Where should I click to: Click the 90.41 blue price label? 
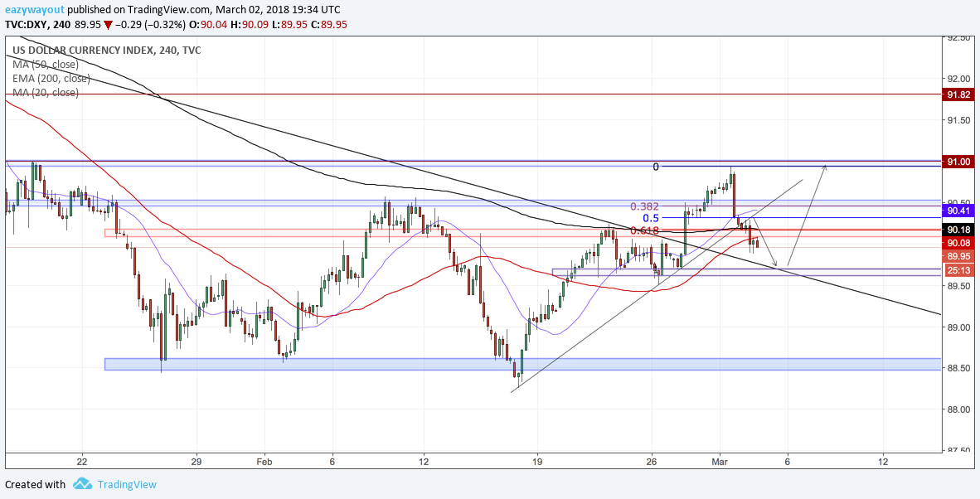tap(958, 211)
